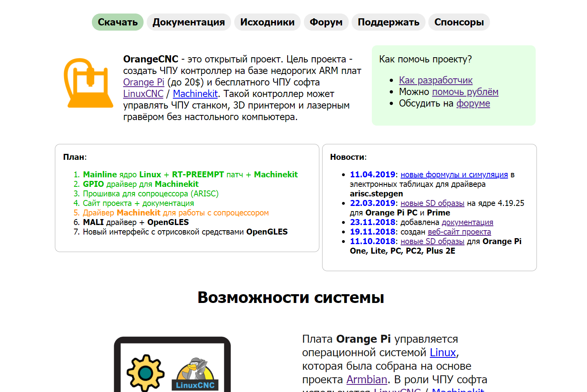587x392 pixels.
Task: Follow the 'помочь рублём' link
Action: [465, 92]
